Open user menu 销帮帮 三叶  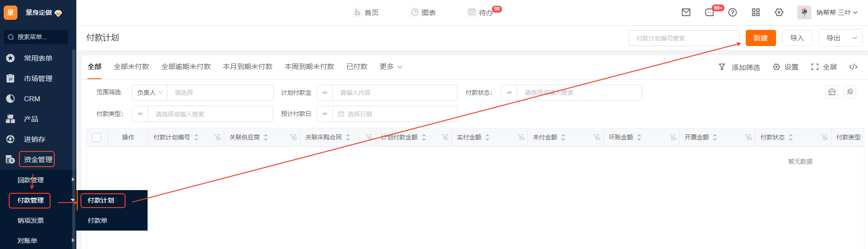tap(837, 12)
